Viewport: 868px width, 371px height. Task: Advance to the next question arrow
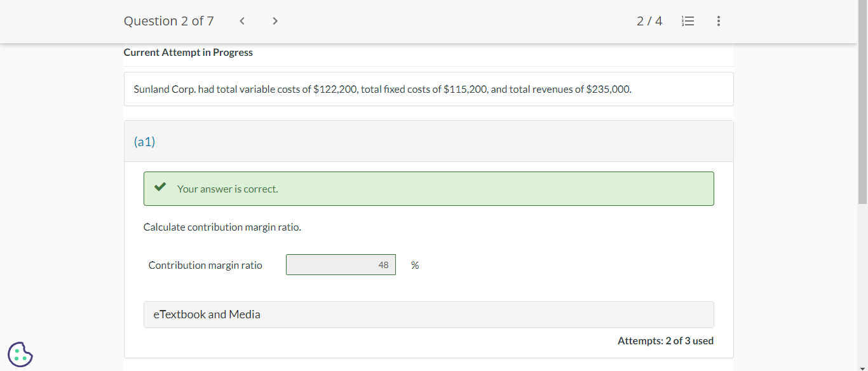tap(275, 21)
